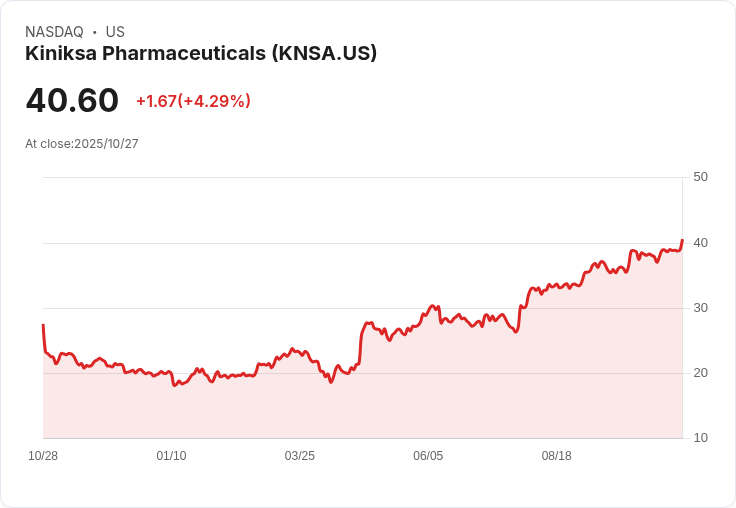Click the 10/28 x-axis date label
This screenshot has width=736, height=508.
pyautogui.click(x=43, y=456)
